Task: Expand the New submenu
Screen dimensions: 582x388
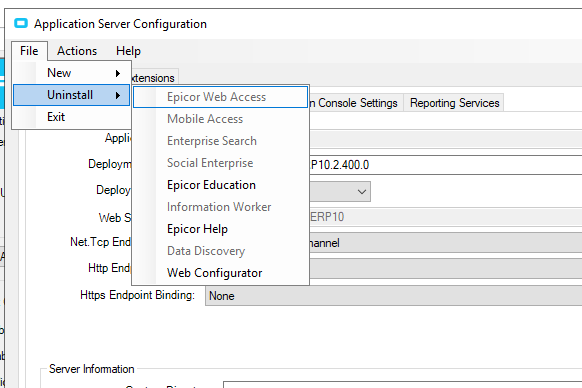Action: click(72, 73)
